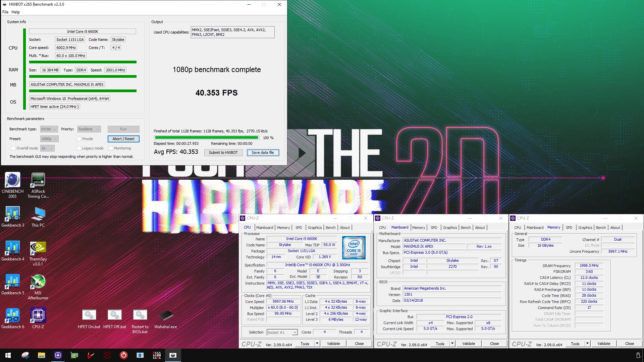Launch Snipping Tool from the taskbar
Screen dimensions: 644x362
coord(25,355)
